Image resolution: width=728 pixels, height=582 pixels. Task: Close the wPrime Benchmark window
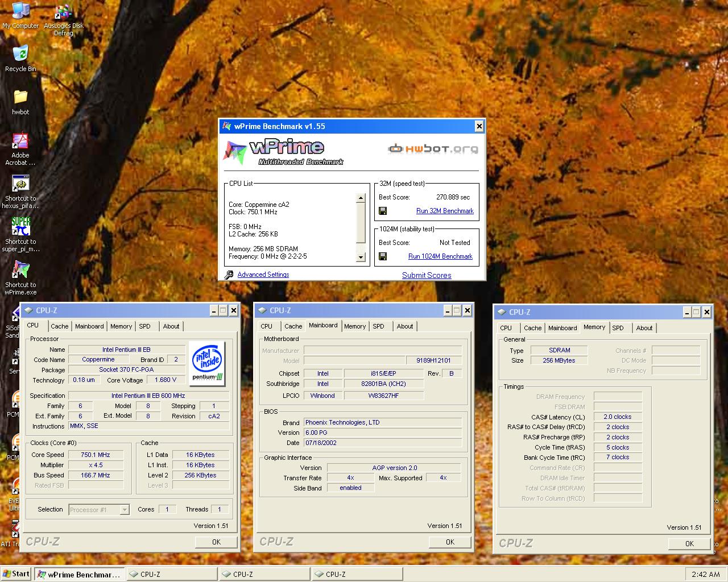coord(479,126)
